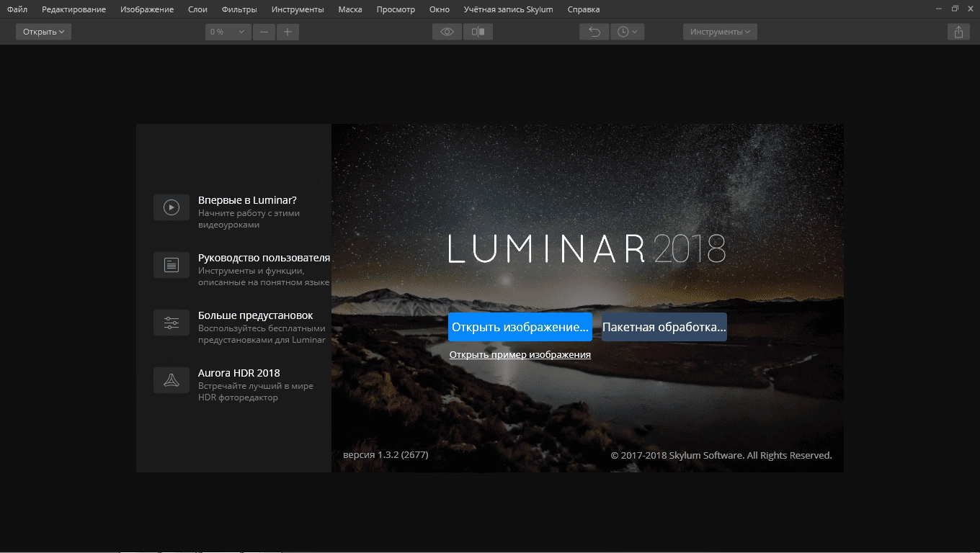Click the description Воспользуйтесь бесплатными предустановками
The width and height of the screenshot is (980, 553).
coord(262,334)
